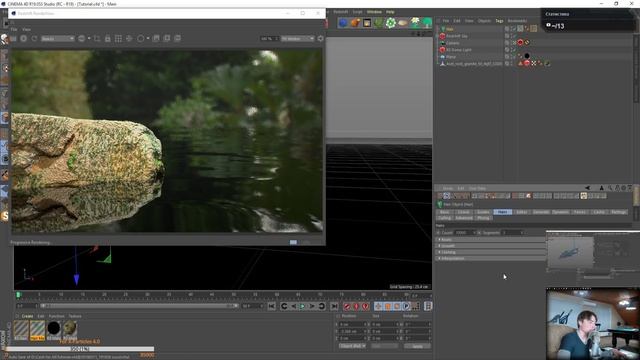Select RS Dome Light object
Screen dimensions: 640x360
458,50
